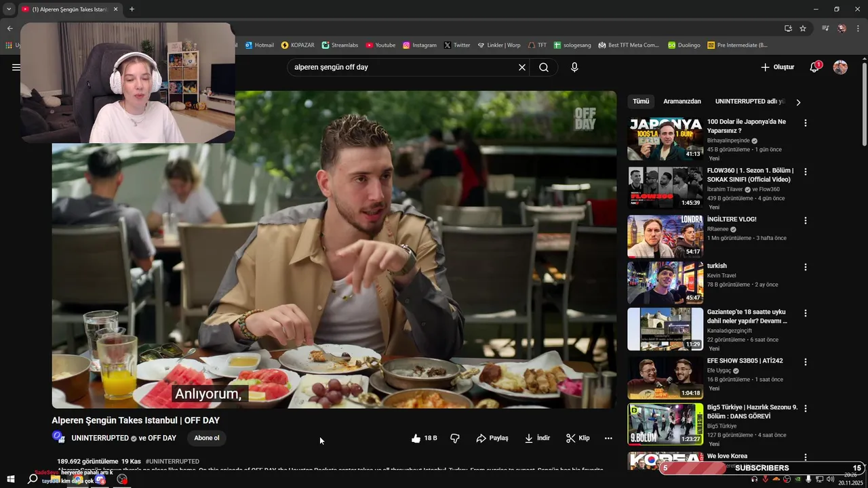Image resolution: width=868 pixels, height=488 pixels.
Task: Open options for 'turkish' by Kevin Travel
Action: coord(806,267)
